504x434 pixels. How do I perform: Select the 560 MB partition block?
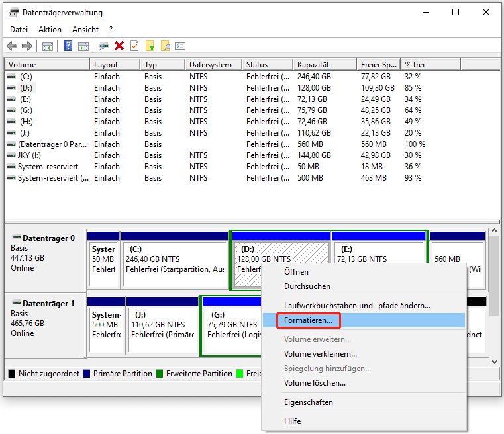458,247
